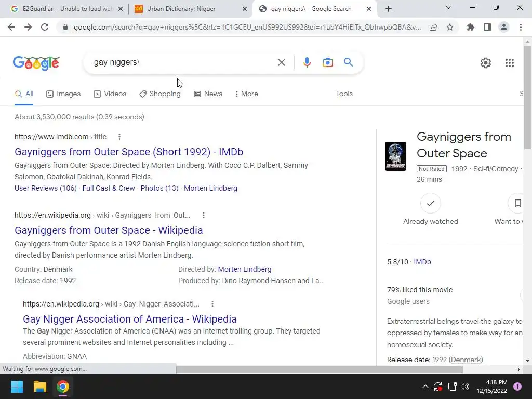Open User Reviews (106) link
This screenshot has width=532, height=399.
pyautogui.click(x=46, y=188)
